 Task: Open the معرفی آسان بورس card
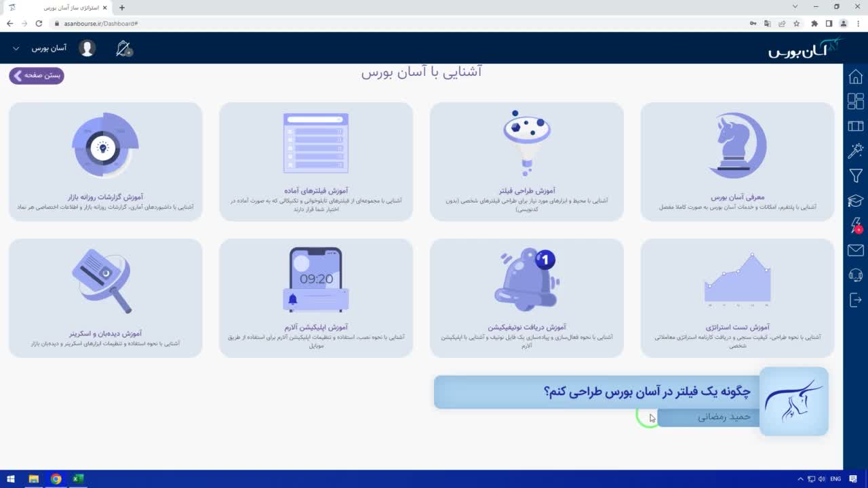737,161
